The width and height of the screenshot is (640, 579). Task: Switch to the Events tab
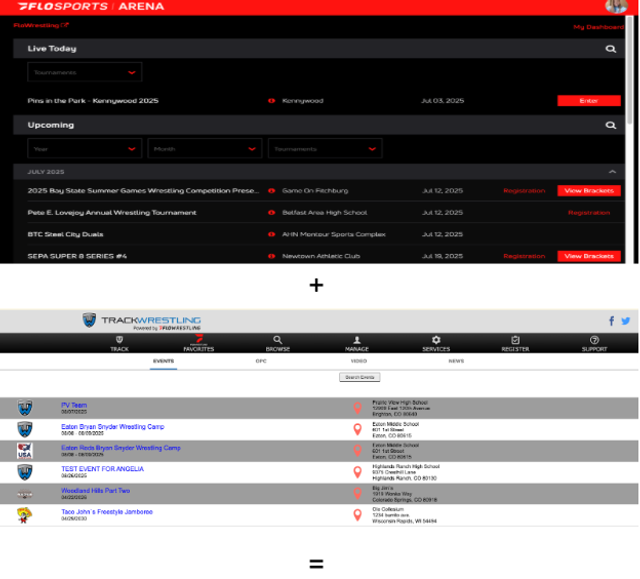coord(163,361)
